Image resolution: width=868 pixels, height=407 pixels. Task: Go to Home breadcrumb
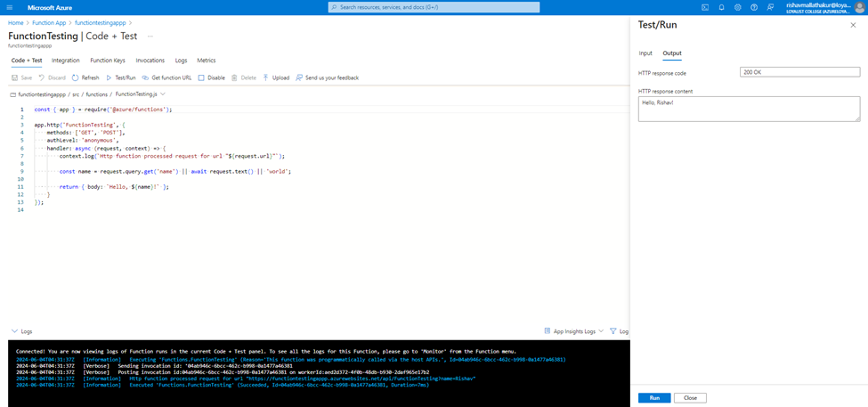coord(15,22)
